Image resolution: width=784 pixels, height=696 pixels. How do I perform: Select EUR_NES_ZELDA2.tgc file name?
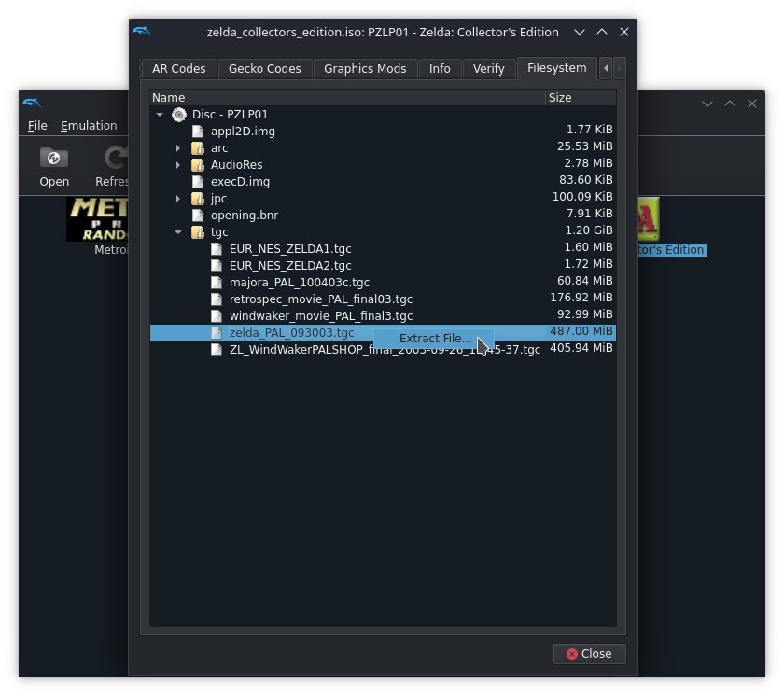tap(290, 265)
